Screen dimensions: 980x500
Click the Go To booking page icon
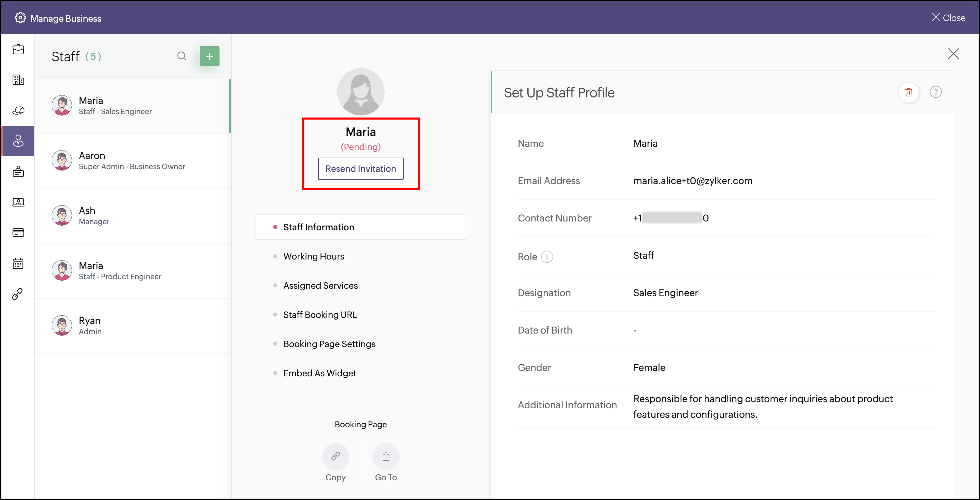(386, 456)
